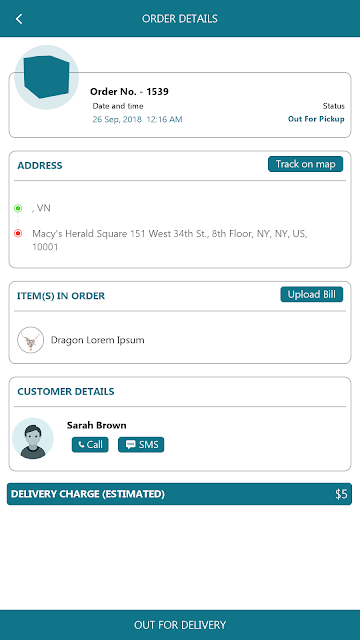Select the Dragon Lorem Ipsum item name
This screenshot has height=640, width=360.
[98, 340]
